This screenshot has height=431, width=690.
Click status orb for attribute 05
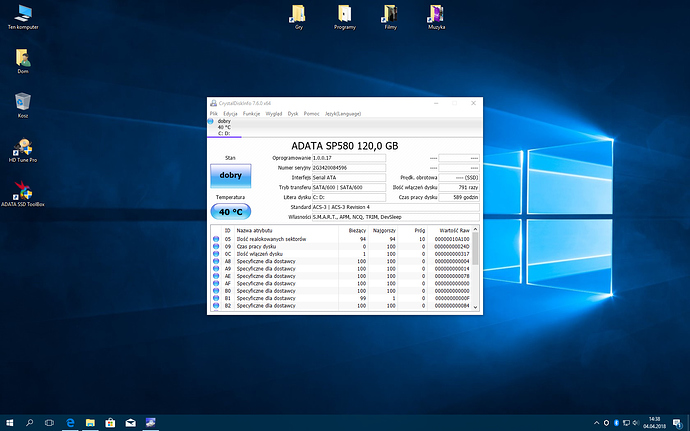tap(216, 239)
